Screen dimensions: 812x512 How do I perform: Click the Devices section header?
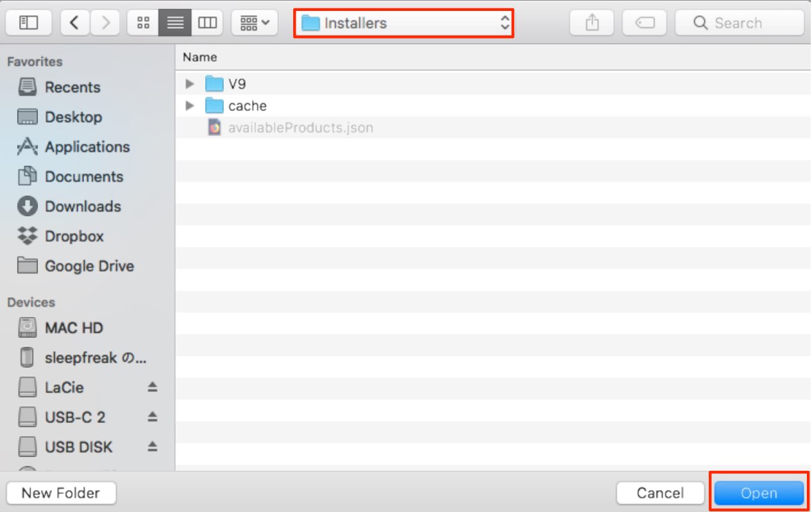[x=31, y=302]
